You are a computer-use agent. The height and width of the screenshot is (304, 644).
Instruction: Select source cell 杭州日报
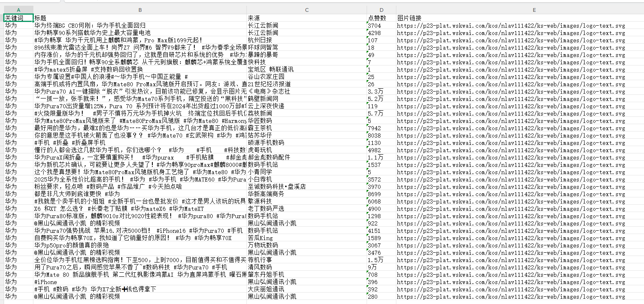[x=307, y=40]
